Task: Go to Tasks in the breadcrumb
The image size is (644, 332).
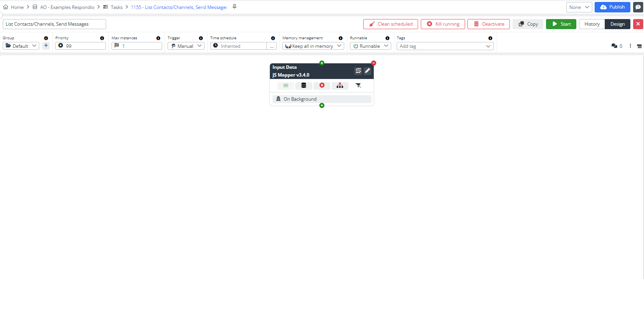Action: 116,7
